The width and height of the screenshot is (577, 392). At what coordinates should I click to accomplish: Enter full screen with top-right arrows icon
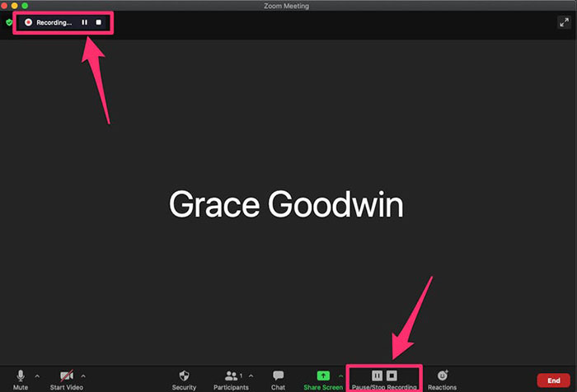coord(564,22)
